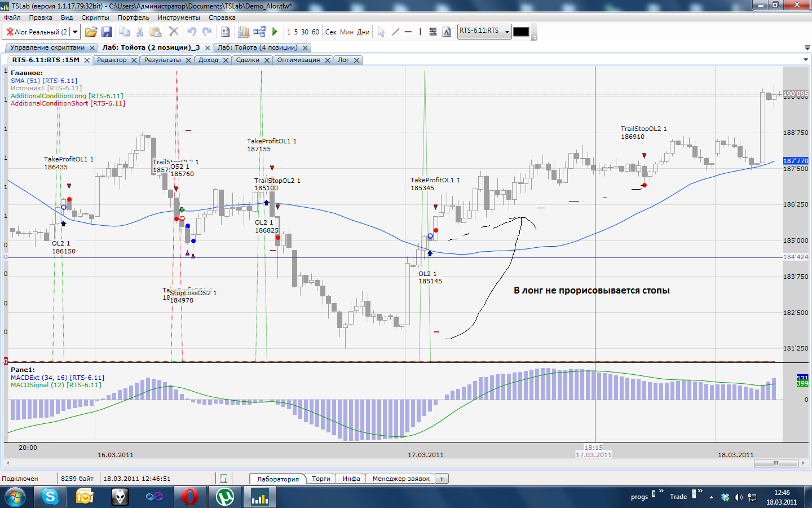Viewport: 812px width, 508px height.
Task: Close the Лаб: Тойота (2 позиции)_3 tab
Action: click(208, 48)
